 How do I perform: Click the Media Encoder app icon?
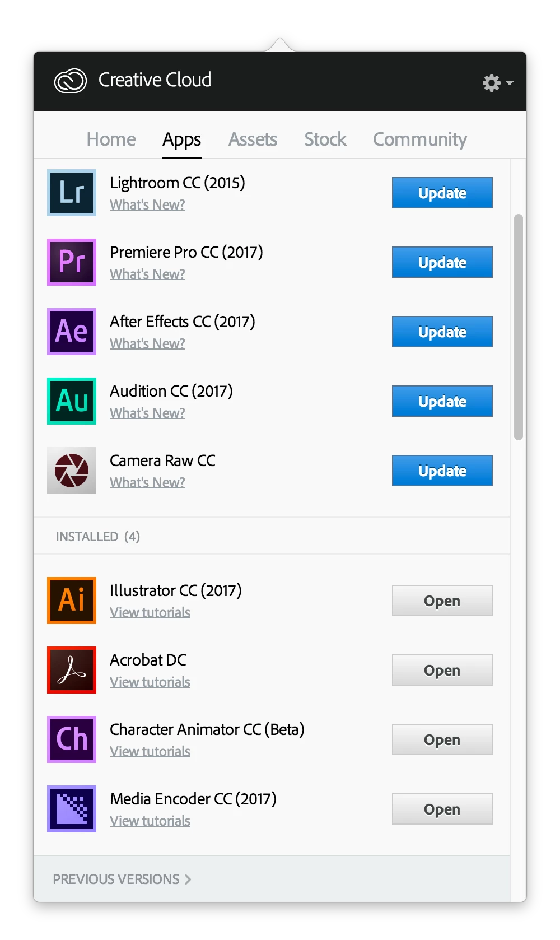click(72, 809)
